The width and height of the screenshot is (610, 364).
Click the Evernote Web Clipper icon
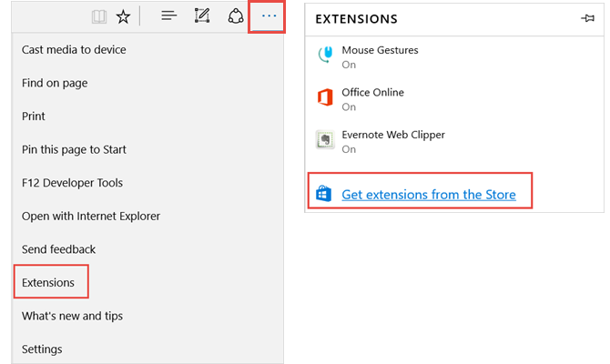(325, 139)
